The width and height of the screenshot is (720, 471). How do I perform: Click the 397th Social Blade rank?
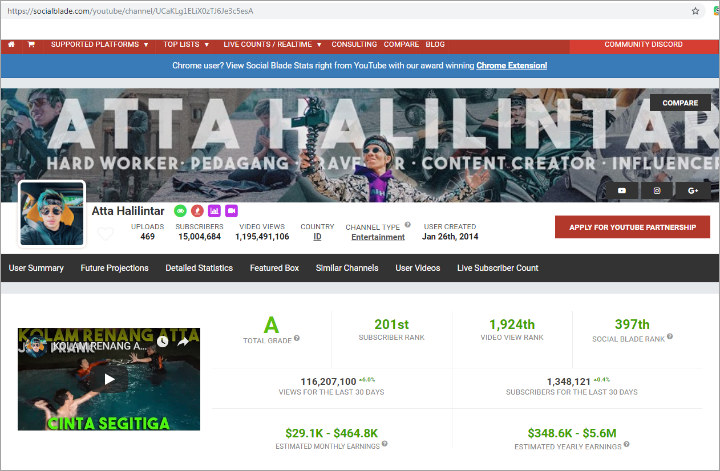[x=632, y=325]
